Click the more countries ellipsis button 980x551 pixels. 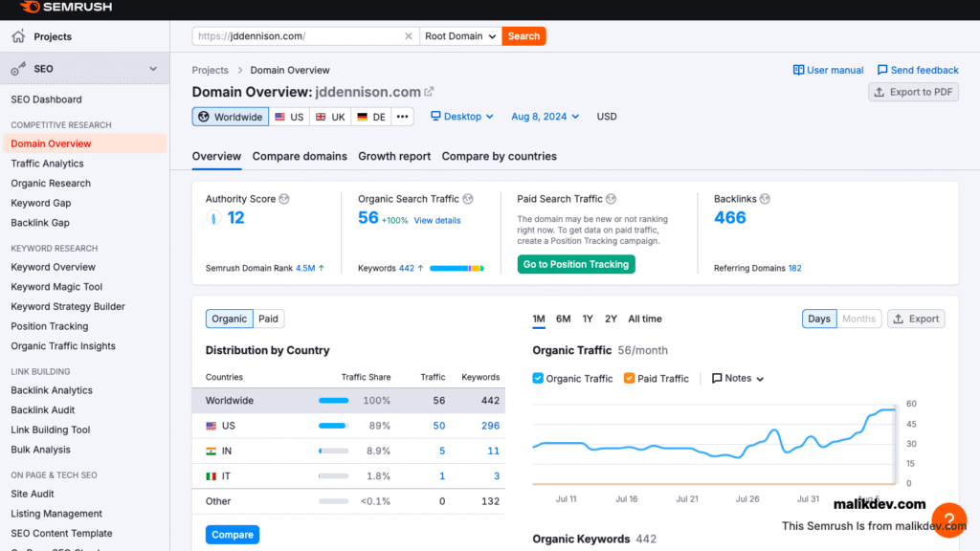tap(403, 117)
